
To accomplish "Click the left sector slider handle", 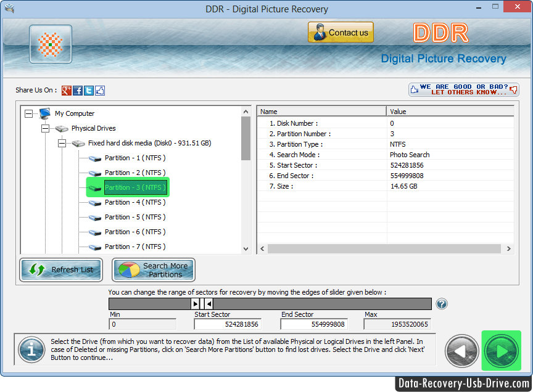I will click(x=196, y=304).
